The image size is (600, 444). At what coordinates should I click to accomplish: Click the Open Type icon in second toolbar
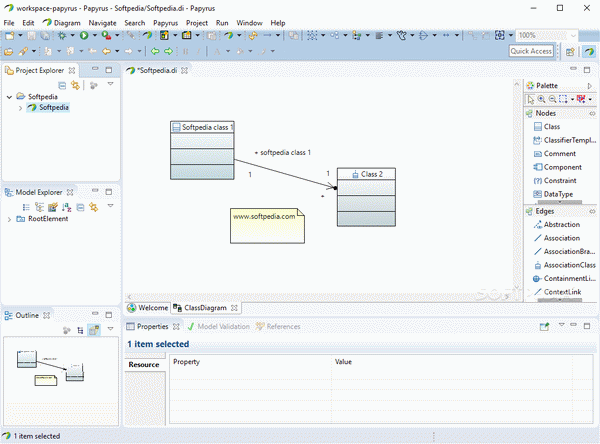pyautogui.click(x=9, y=51)
